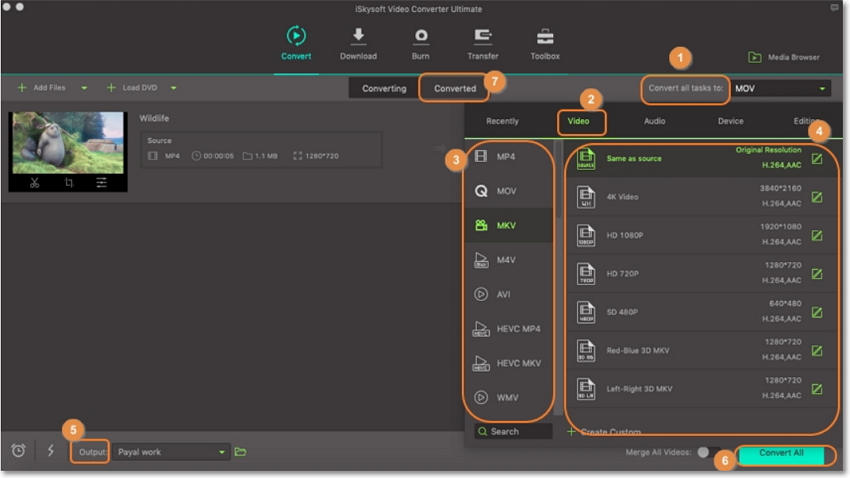Switch to the Audio tab
Viewport: 850px width, 478px height.
tap(655, 121)
